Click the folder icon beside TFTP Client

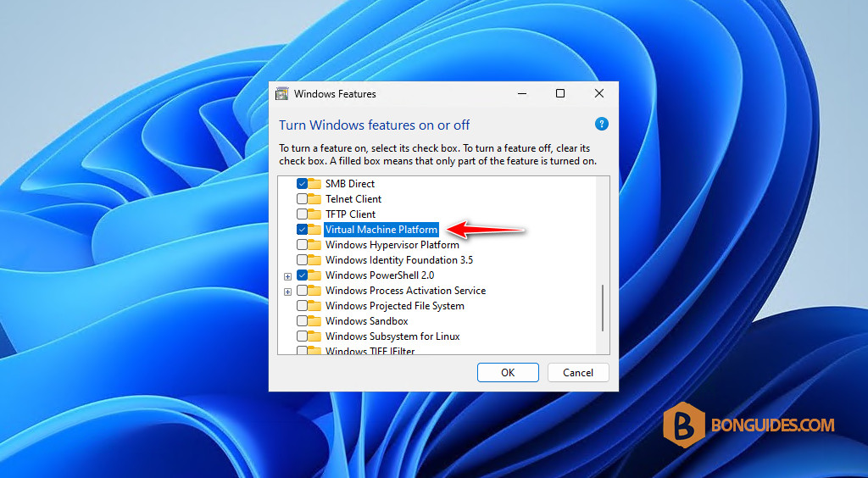tap(314, 214)
